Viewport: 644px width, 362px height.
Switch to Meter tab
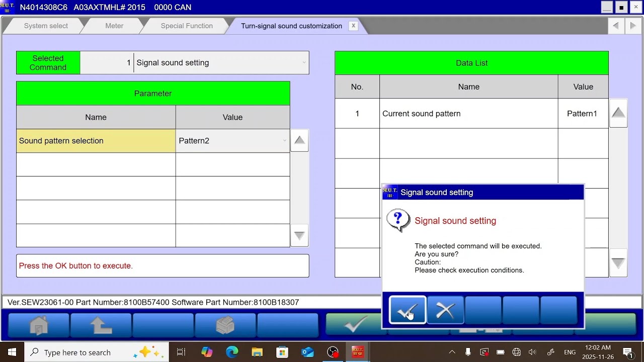click(114, 26)
